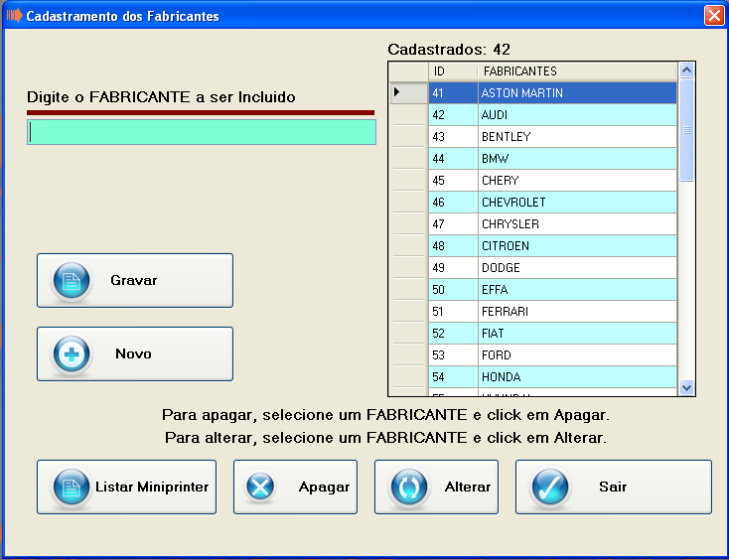Screen dimensions: 729x560
Task: Click the row selector arrow beside ASTON MARTIN
Action: pos(408,92)
